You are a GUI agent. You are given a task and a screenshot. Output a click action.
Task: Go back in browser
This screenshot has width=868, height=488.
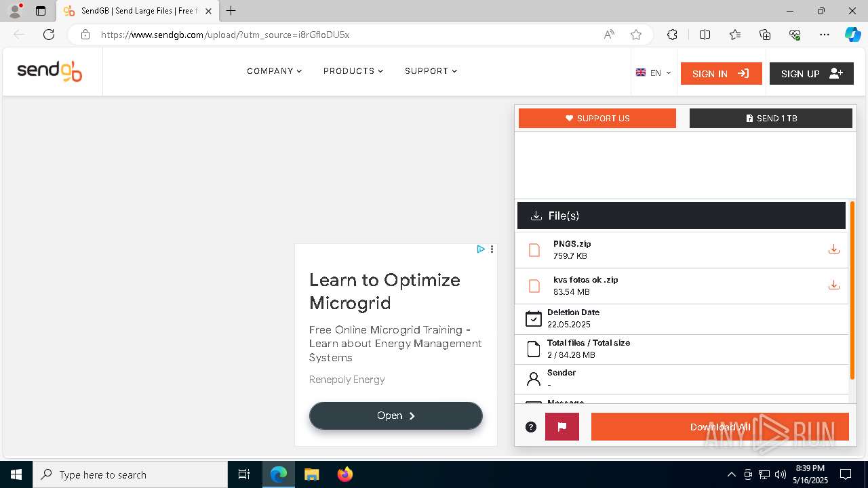pos(19,35)
